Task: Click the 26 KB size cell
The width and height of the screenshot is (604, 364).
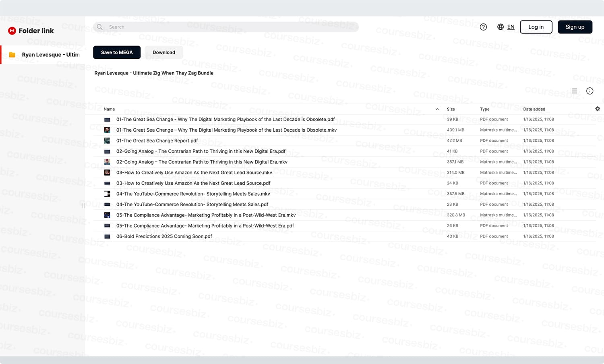Action: (x=453, y=226)
